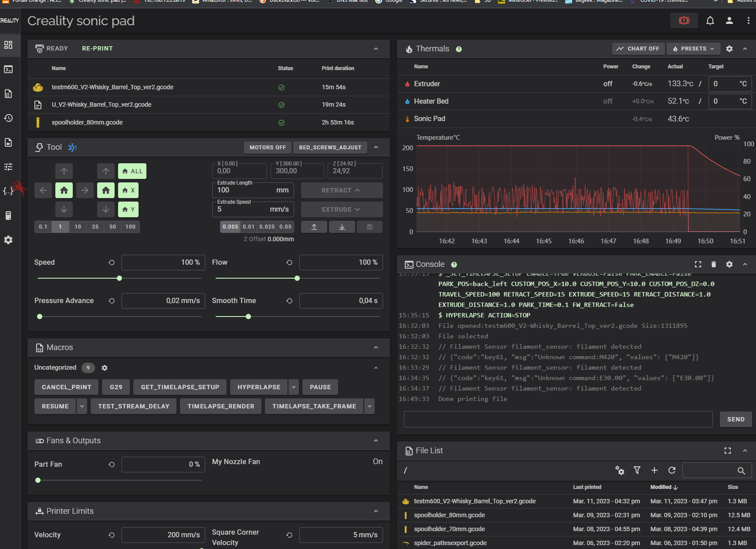The image size is (756, 549).
Task: Add a new file with plus icon
Action: (654, 470)
